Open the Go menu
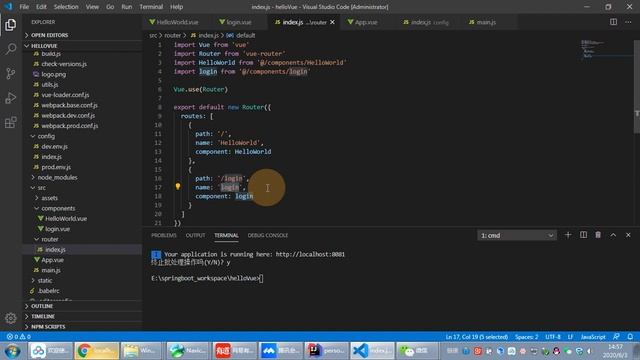Image resolution: width=640 pixels, height=360 pixels. coord(110,7)
